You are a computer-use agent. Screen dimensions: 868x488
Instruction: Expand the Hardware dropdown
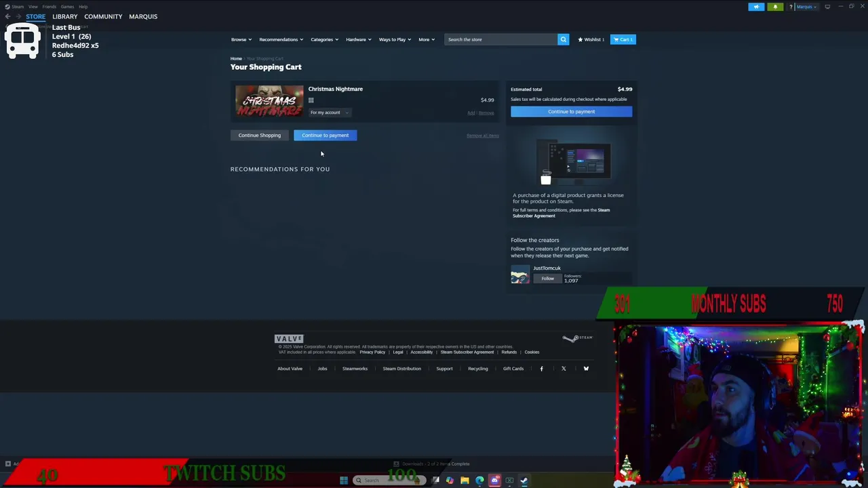(359, 39)
